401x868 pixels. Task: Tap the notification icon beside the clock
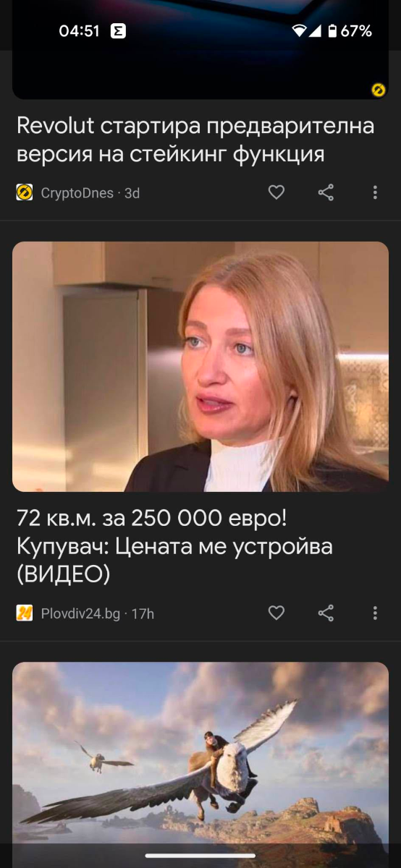point(117,31)
